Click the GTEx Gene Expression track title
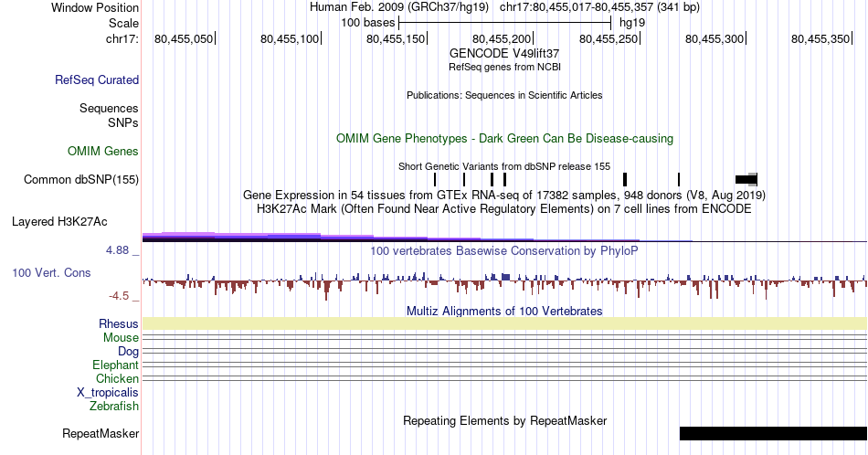Viewport: 868px width, 455px height. tap(504, 195)
